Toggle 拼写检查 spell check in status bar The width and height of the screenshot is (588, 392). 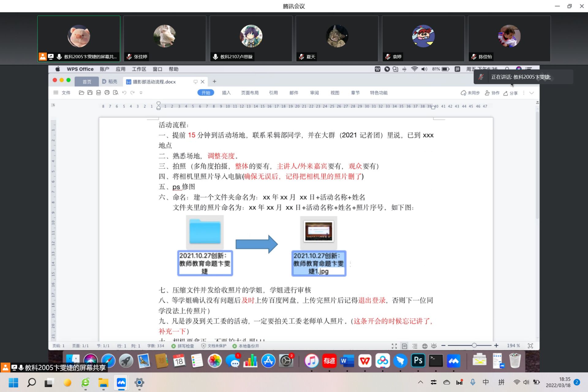coord(183,346)
